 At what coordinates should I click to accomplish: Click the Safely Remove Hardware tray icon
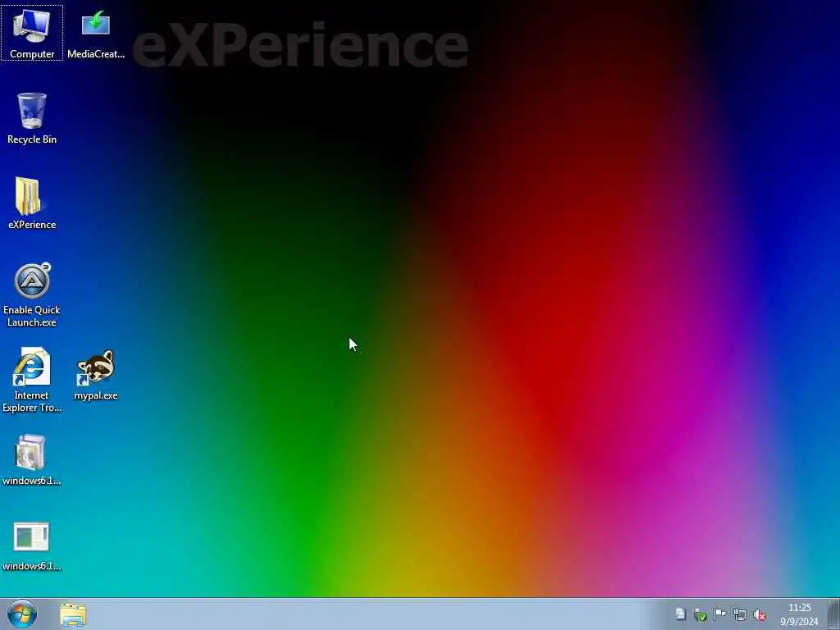[x=701, y=615]
